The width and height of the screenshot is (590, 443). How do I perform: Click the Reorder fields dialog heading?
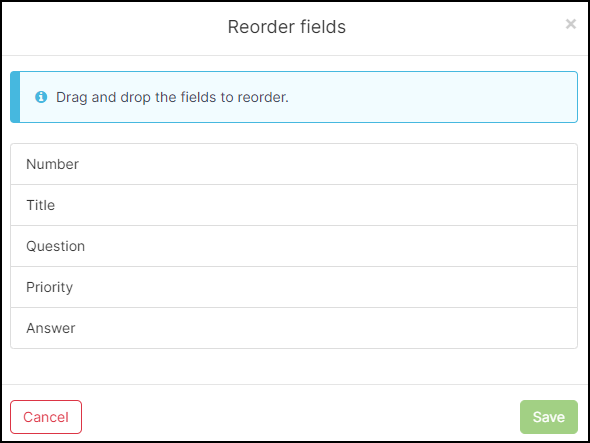[287, 27]
